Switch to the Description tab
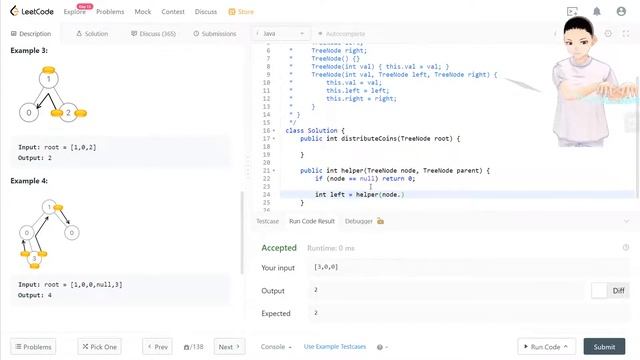Screen dimensions: 640x360 [x=31, y=33]
